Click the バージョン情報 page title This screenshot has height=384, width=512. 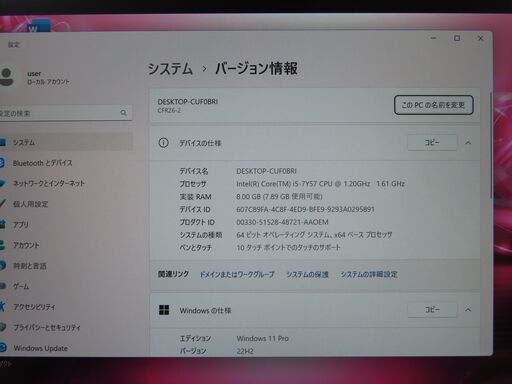256,68
